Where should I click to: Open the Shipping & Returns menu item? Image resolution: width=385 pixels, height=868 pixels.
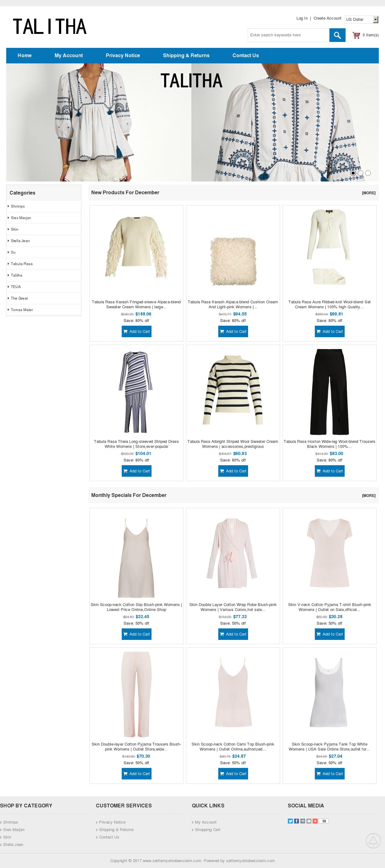tap(186, 56)
